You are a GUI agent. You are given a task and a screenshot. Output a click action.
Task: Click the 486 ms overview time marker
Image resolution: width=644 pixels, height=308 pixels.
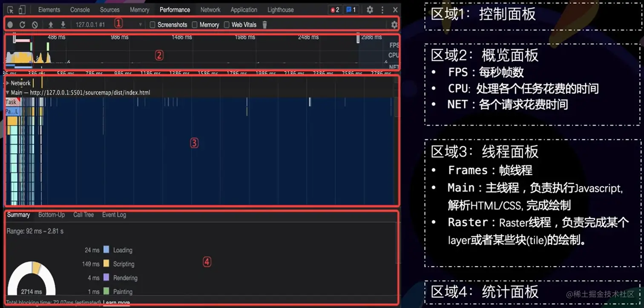57,37
